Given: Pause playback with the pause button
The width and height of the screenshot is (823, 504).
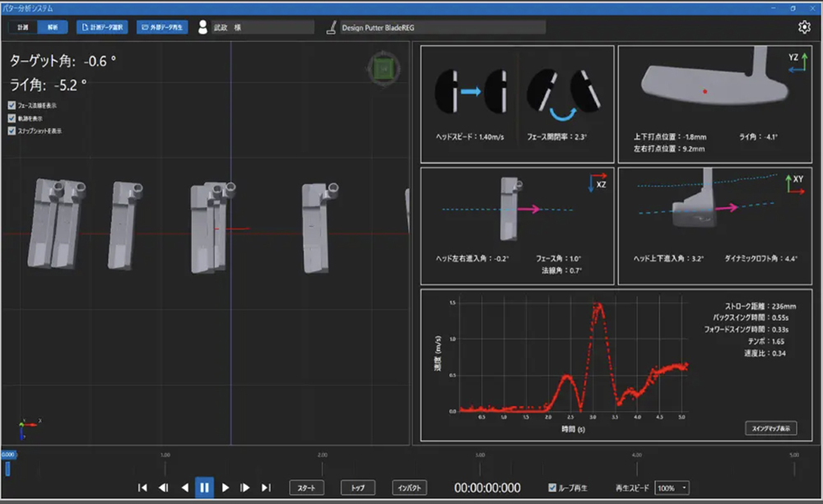Looking at the screenshot, I should pos(204,488).
